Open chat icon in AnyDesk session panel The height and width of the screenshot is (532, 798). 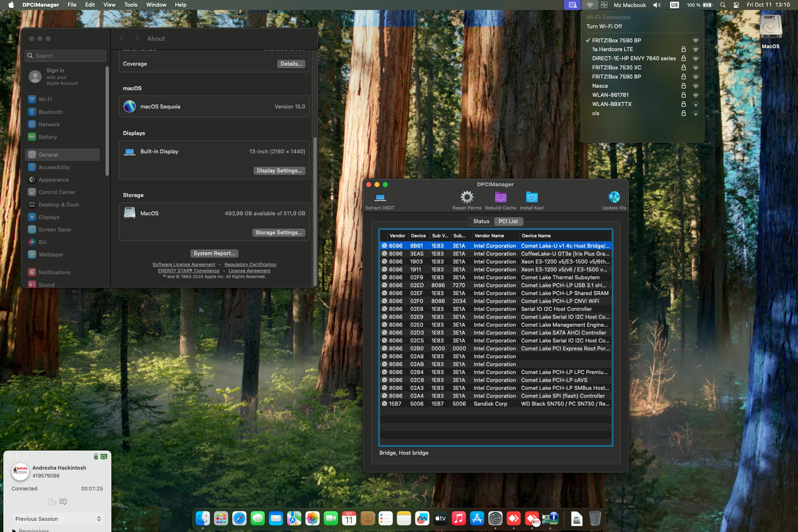point(63,502)
